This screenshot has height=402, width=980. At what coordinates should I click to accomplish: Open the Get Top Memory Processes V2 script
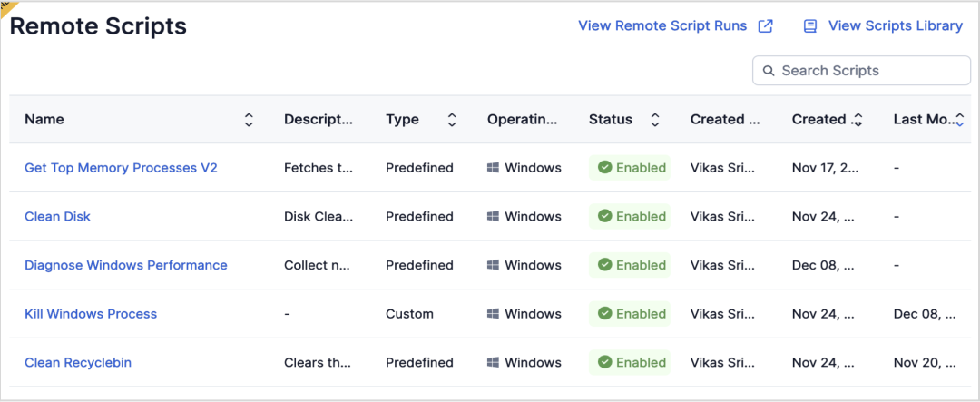pyautogui.click(x=121, y=168)
